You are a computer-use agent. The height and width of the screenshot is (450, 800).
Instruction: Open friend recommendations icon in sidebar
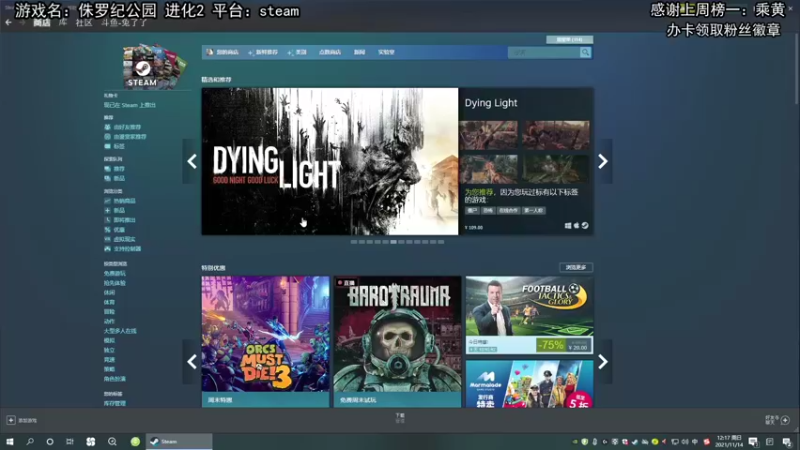(x=107, y=127)
